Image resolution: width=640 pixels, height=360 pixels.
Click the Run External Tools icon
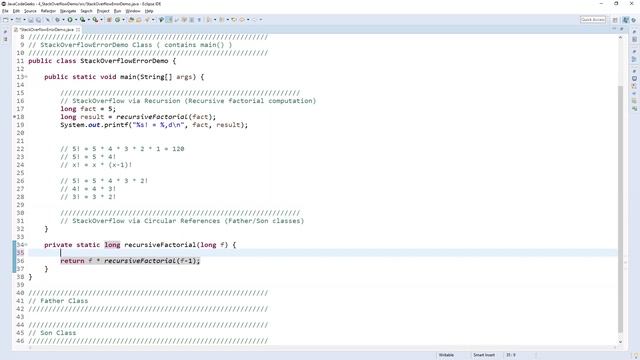tap(96, 20)
